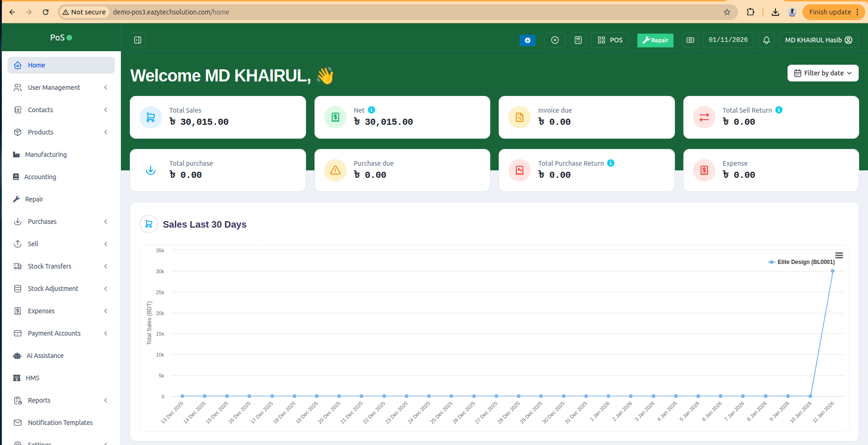Click the blue download arrow icon
Viewport: 868px width, 445px height.
pyautogui.click(x=527, y=40)
